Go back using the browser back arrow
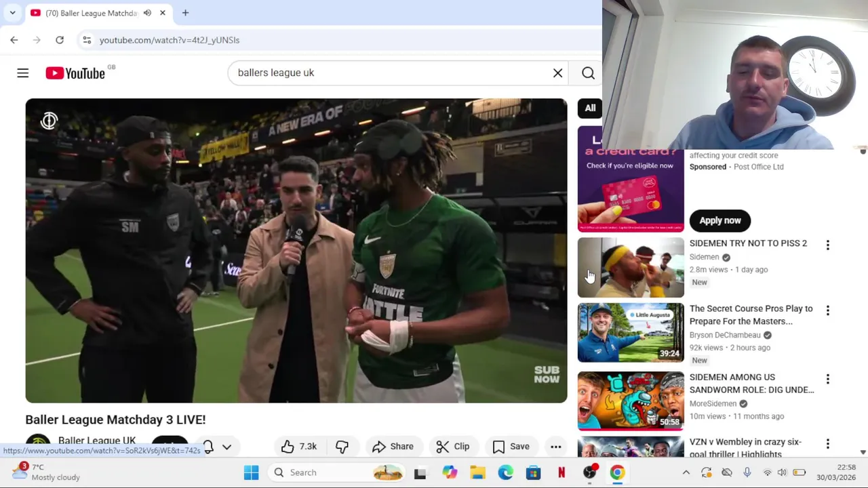This screenshot has height=488, width=868. (14, 40)
